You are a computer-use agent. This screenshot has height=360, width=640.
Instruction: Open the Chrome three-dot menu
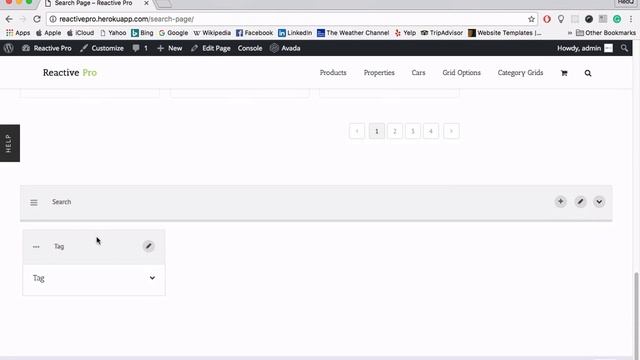point(631,19)
